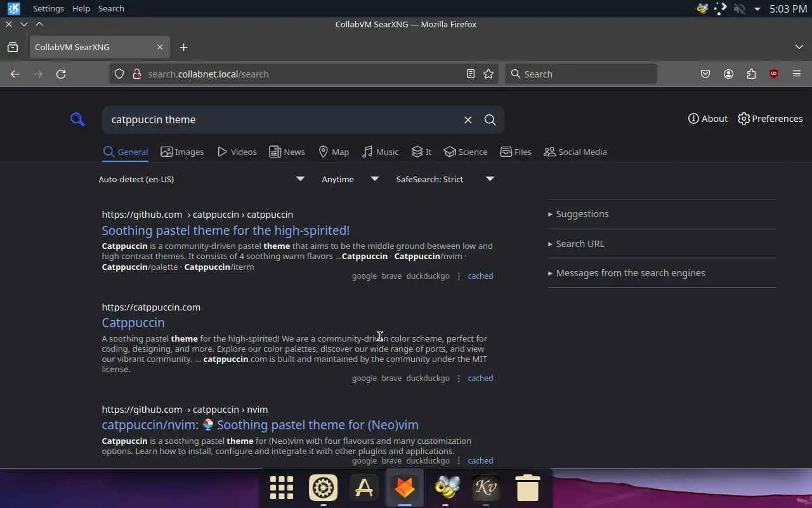The width and height of the screenshot is (812, 508).
Task: Open search Preferences
Action: [x=771, y=119]
